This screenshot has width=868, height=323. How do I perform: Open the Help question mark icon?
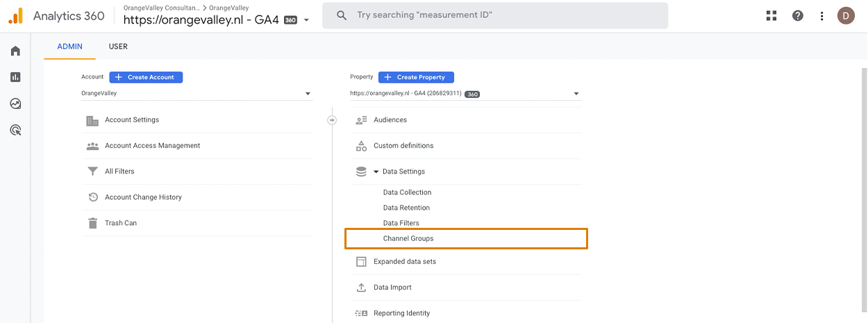(798, 15)
